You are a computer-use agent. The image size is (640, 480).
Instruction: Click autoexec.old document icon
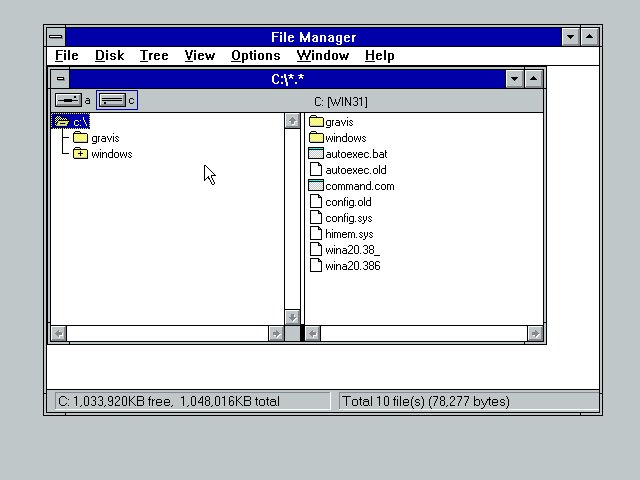click(316, 169)
